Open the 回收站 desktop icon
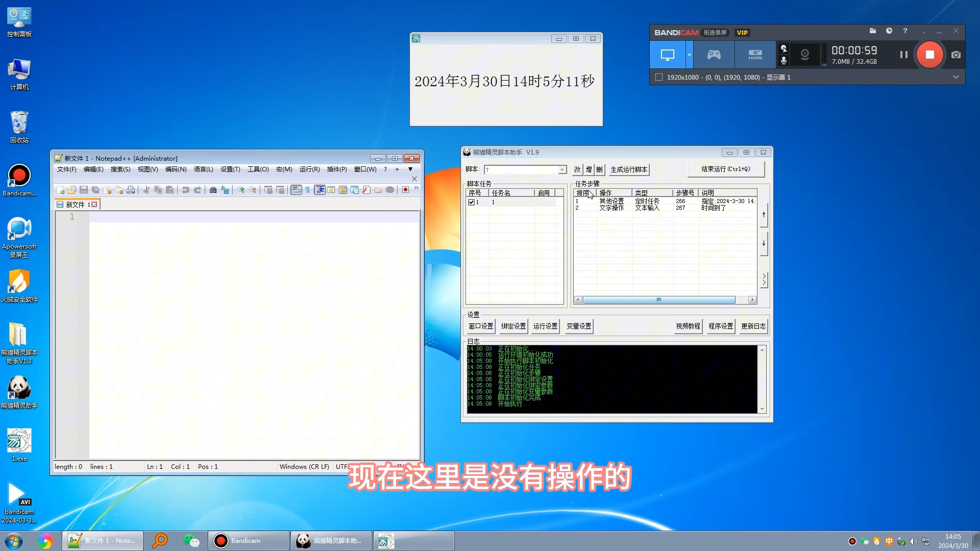 coord(19,127)
